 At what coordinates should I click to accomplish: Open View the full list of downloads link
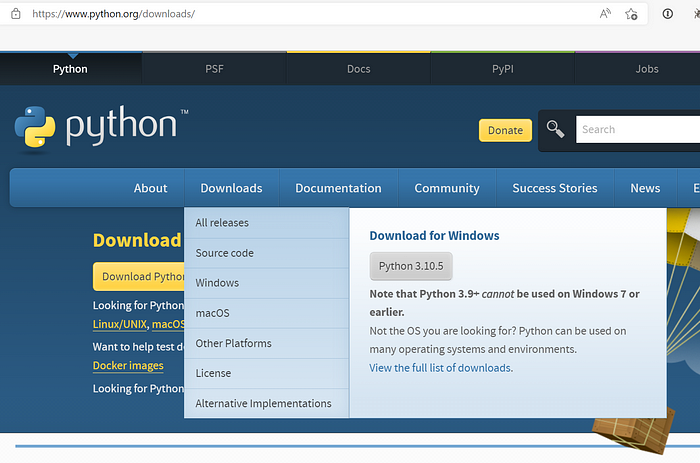[441, 368]
